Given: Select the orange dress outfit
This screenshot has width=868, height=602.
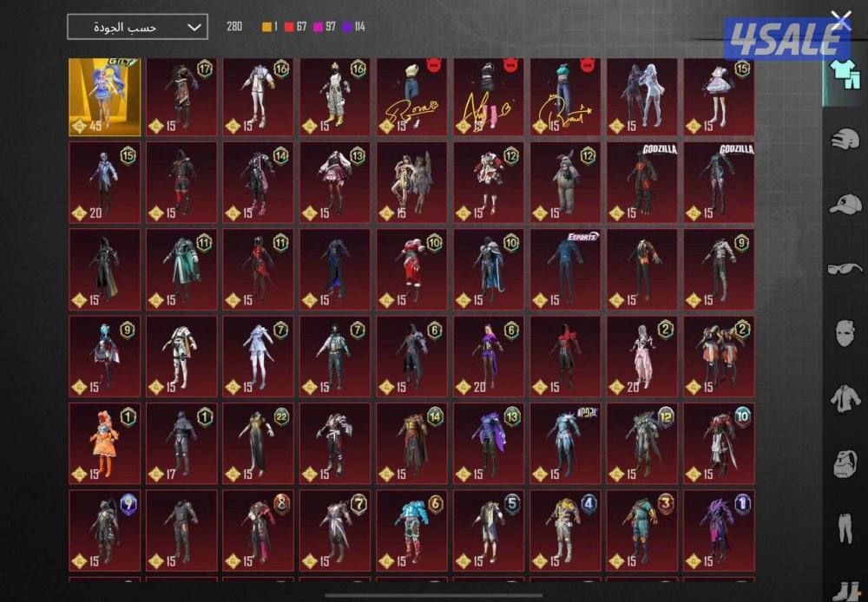Looking at the screenshot, I should (x=104, y=442).
